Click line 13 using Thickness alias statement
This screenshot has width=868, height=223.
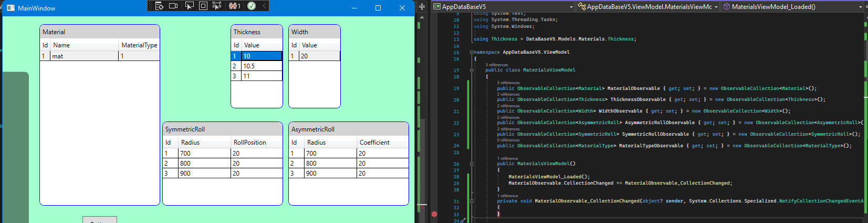pyautogui.click(x=555, y=39)
